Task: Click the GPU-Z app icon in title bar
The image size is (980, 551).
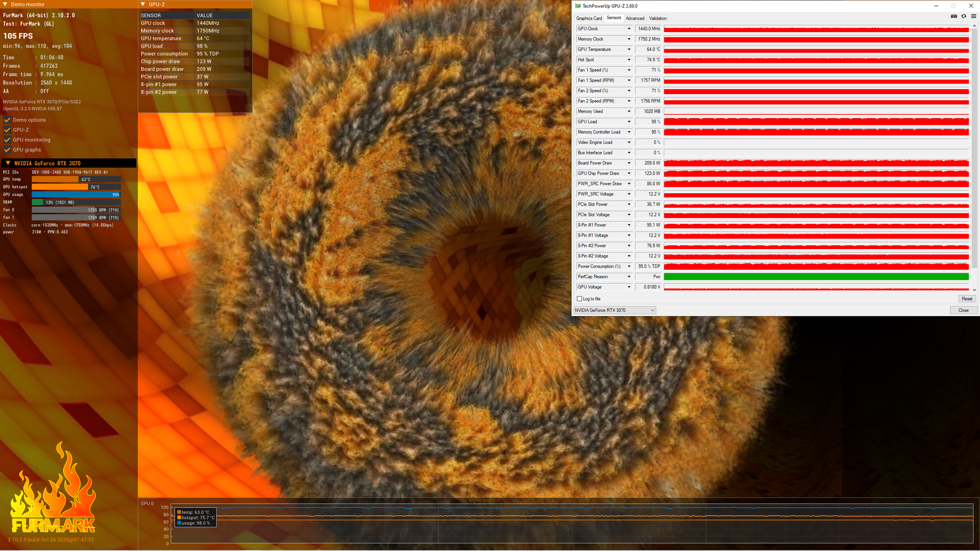Action: 578,6
